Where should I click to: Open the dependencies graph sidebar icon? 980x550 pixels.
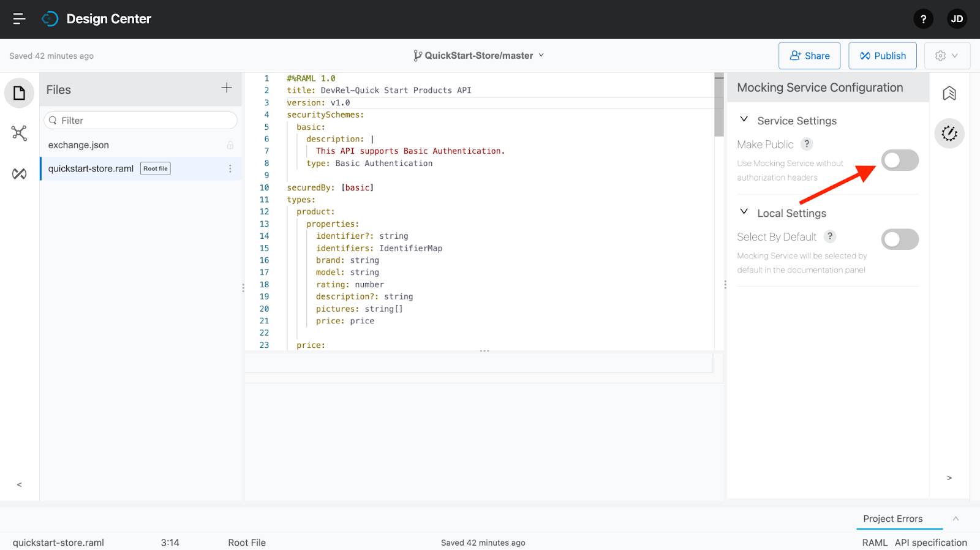click(x=19, y=134)
